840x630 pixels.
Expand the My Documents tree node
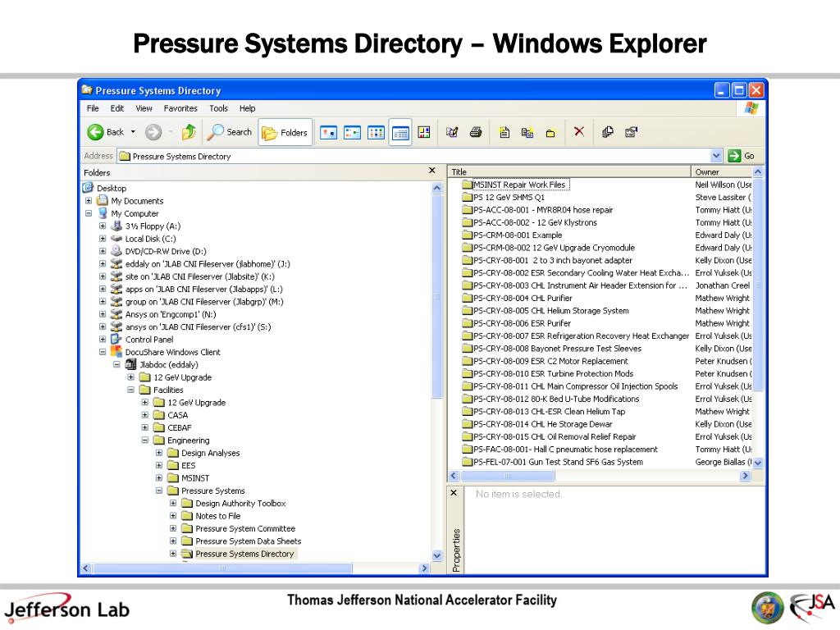pyautogui.click(x=89, y=201)
